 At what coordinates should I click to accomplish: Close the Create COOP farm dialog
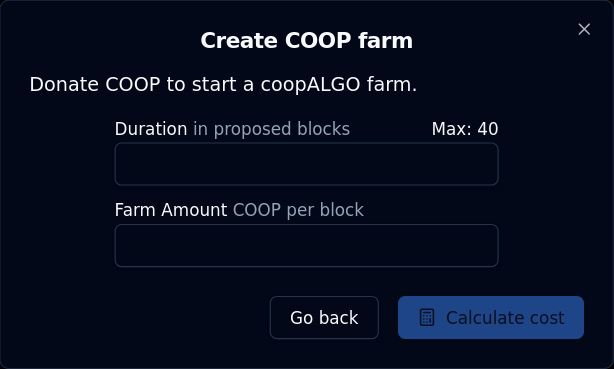(x=584, y=29)
